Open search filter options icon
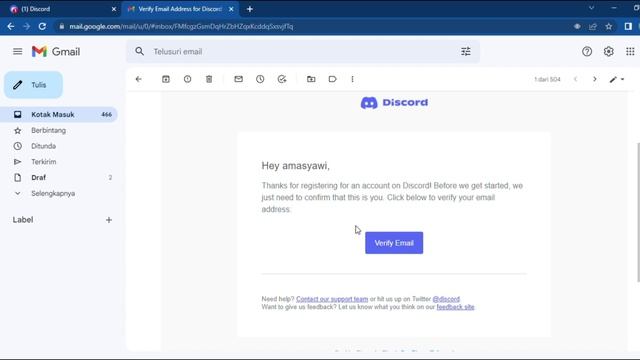 pyautogui.click(x=466, y=51)
